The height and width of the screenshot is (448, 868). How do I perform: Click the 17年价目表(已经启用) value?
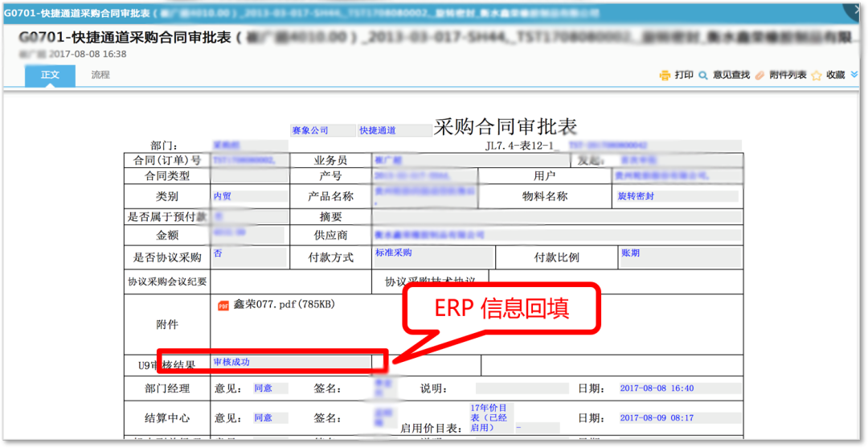(492, 417)
